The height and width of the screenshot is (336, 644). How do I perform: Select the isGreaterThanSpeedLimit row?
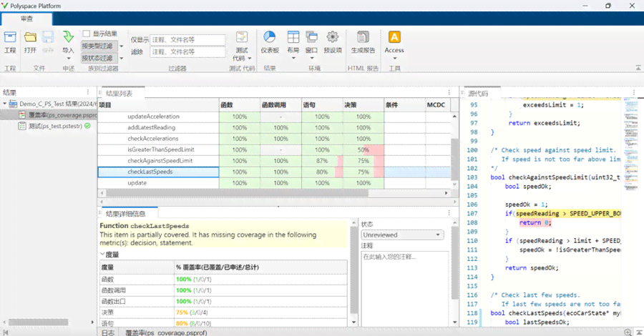coord(274,149)
